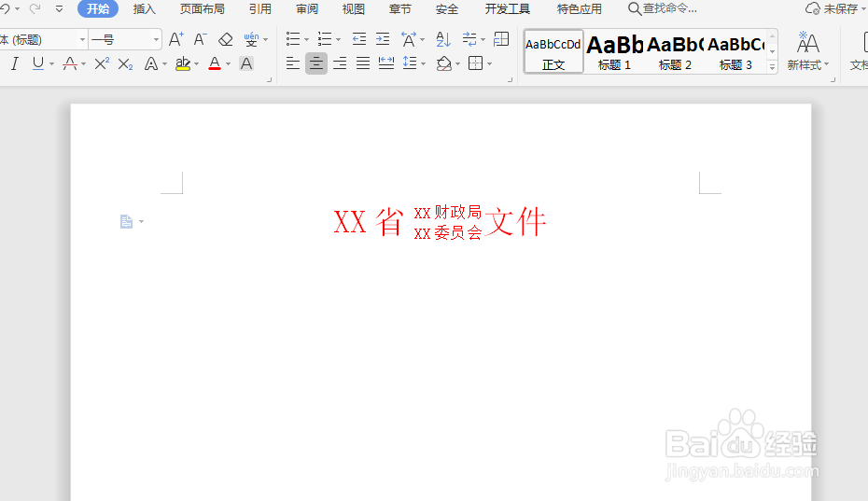Click the line spacing icon
This screenshot has height=501, width=868.
410,63
